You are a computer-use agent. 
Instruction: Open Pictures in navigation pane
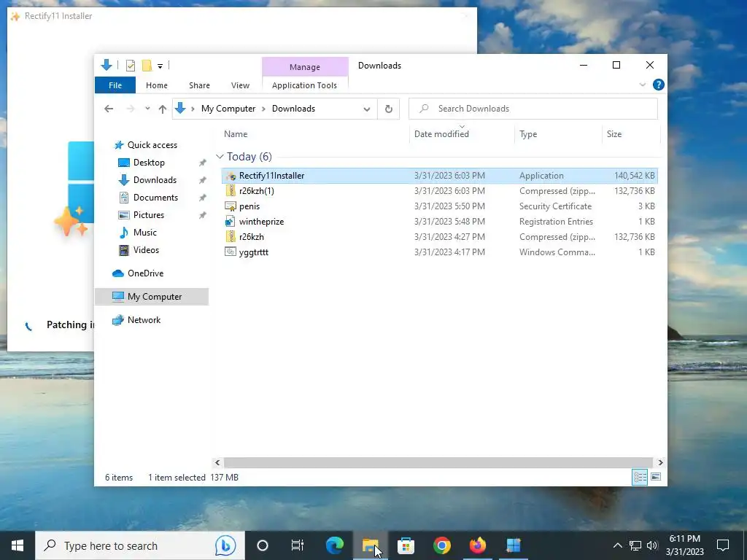point(148,215)
